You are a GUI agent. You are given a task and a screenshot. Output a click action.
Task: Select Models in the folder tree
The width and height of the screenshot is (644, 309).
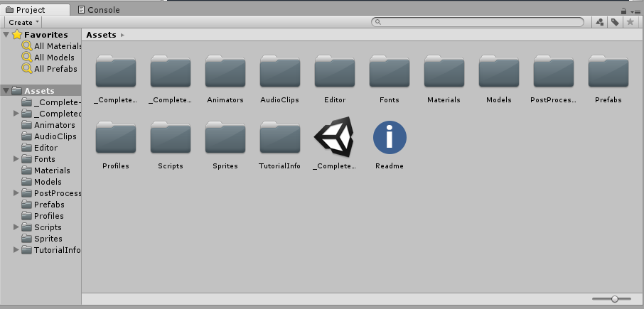[x=41, y=182]
